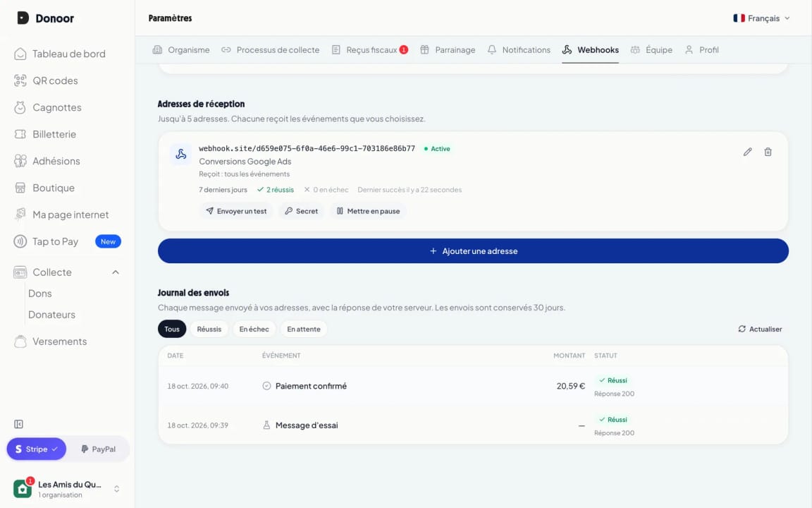Open the organisation switcher Les Amis du Qu...
This screenshot has width=812, height=508.
pyautogui.click(x=68, y=489)
